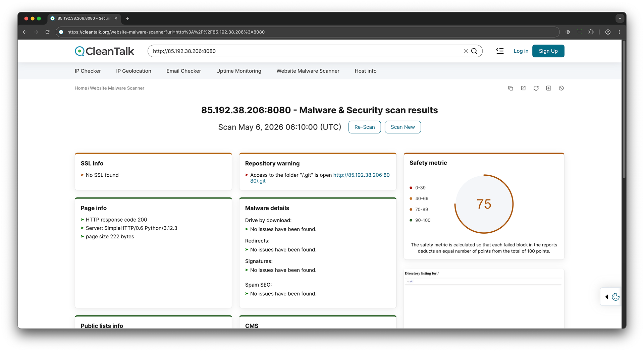Viewport: 644px width, 352px height.
Task: Click the green 90-100 legend dot
Action: tap(411, 220)
